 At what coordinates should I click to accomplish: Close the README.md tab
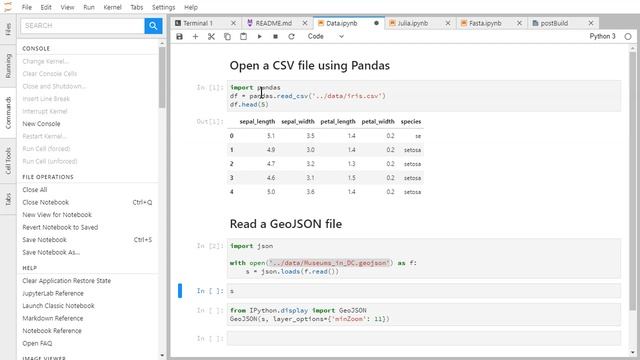[305, 23]
